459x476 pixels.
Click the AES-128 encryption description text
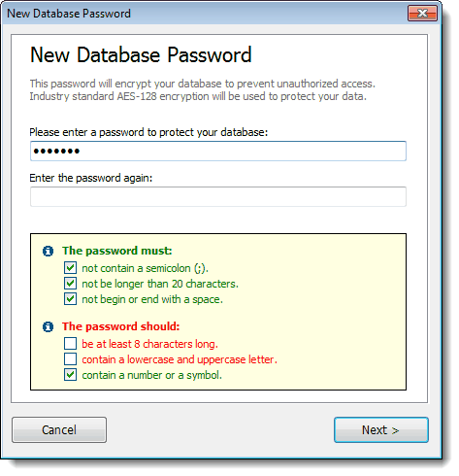click(x=198, y=96)
